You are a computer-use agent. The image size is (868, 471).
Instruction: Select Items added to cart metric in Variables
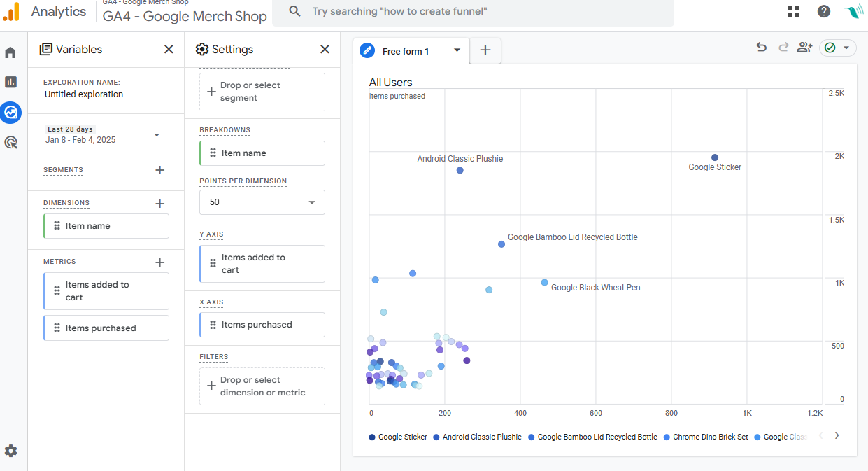coord(106,291)
